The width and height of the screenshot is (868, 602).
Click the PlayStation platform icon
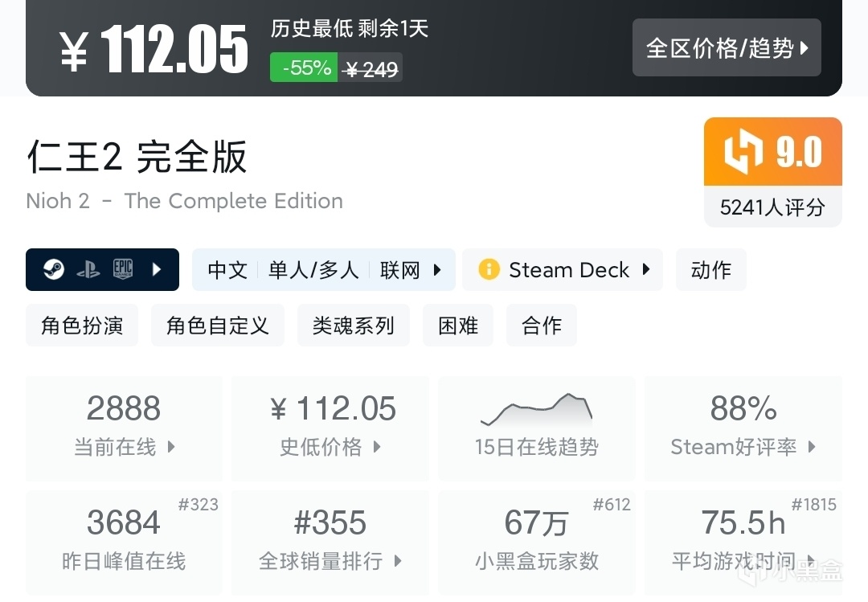[x=88, y=269]
